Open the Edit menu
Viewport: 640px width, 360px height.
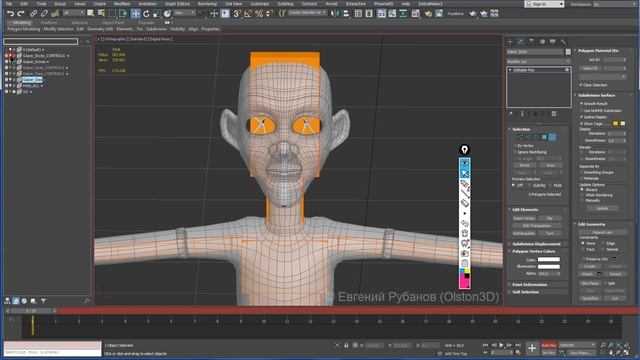tap(24, 4)
